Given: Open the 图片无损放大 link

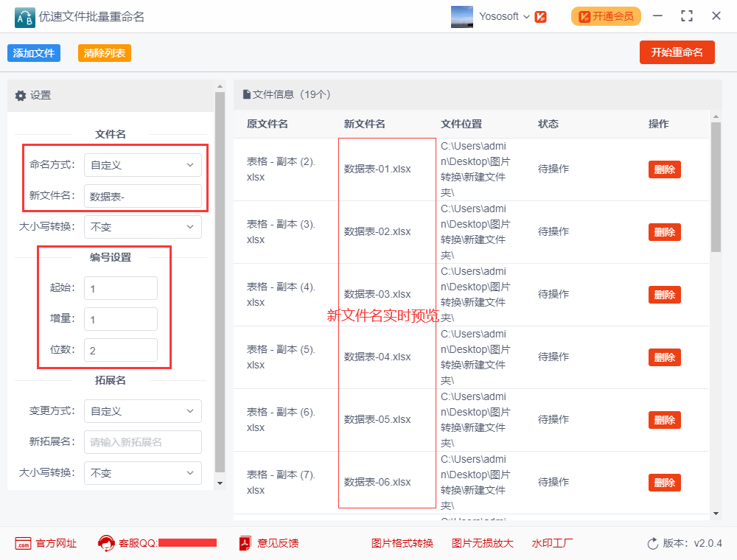Looking at the screenshot, I should (482, 544).
